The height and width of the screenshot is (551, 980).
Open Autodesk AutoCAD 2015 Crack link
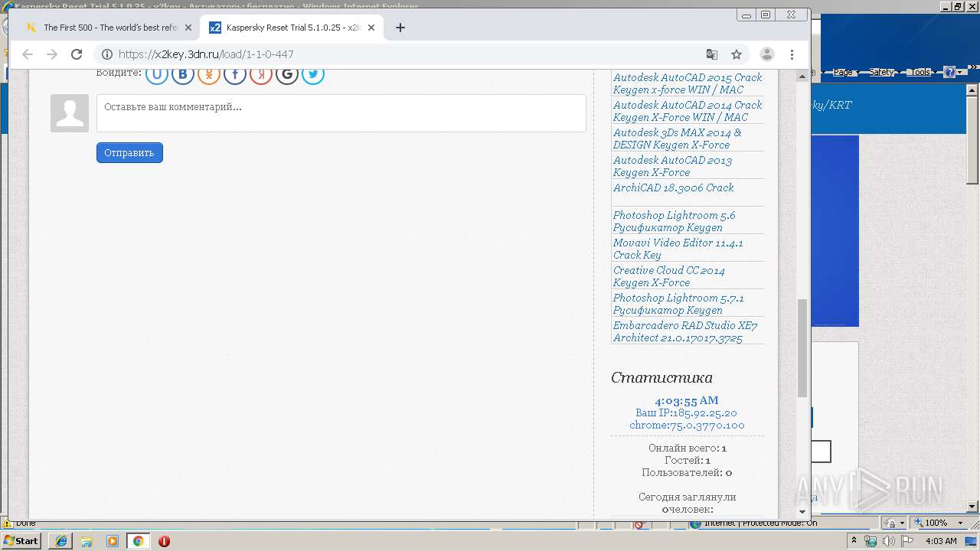[688, 83]
